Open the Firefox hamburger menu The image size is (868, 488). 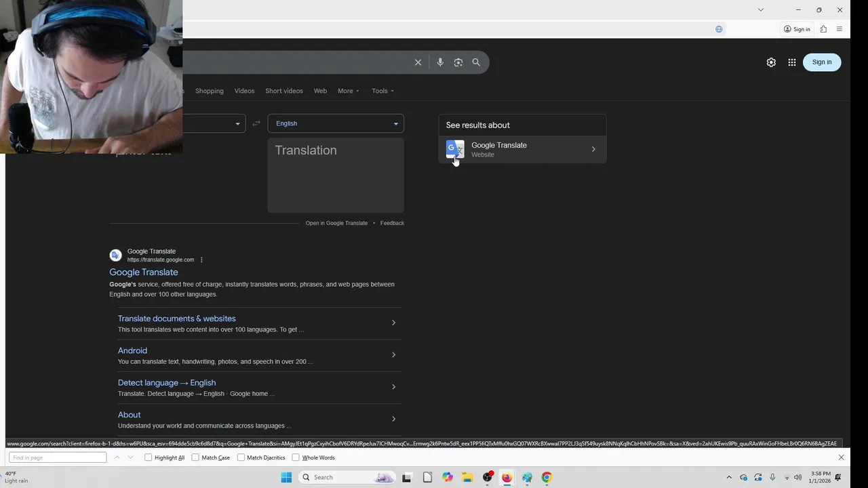[x=840, y=29]
